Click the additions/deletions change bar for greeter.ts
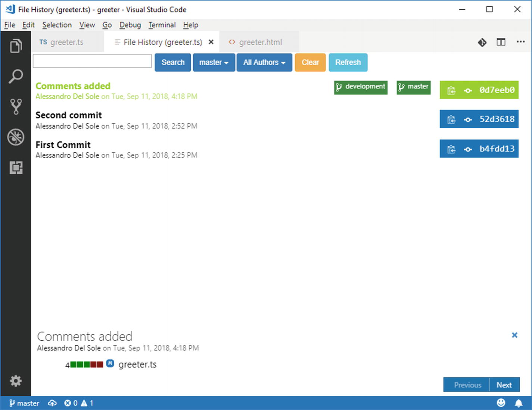Image resolution: width=532 pixels, height=410 pixels. (87, 364)
